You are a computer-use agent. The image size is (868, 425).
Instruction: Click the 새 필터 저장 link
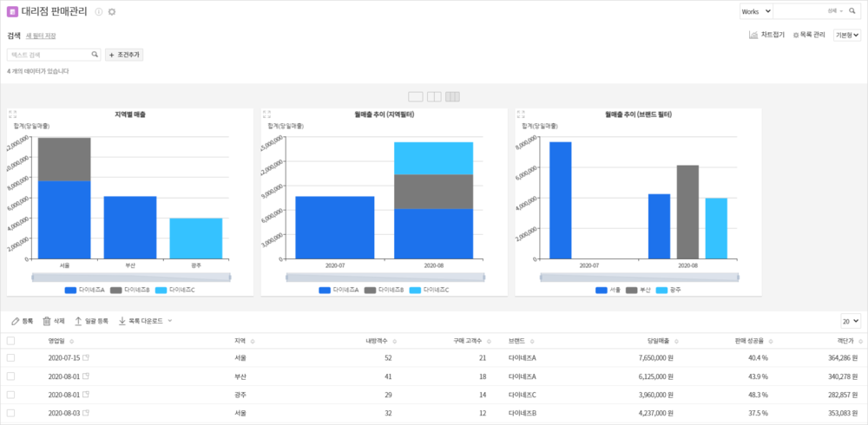coord(41,36)
